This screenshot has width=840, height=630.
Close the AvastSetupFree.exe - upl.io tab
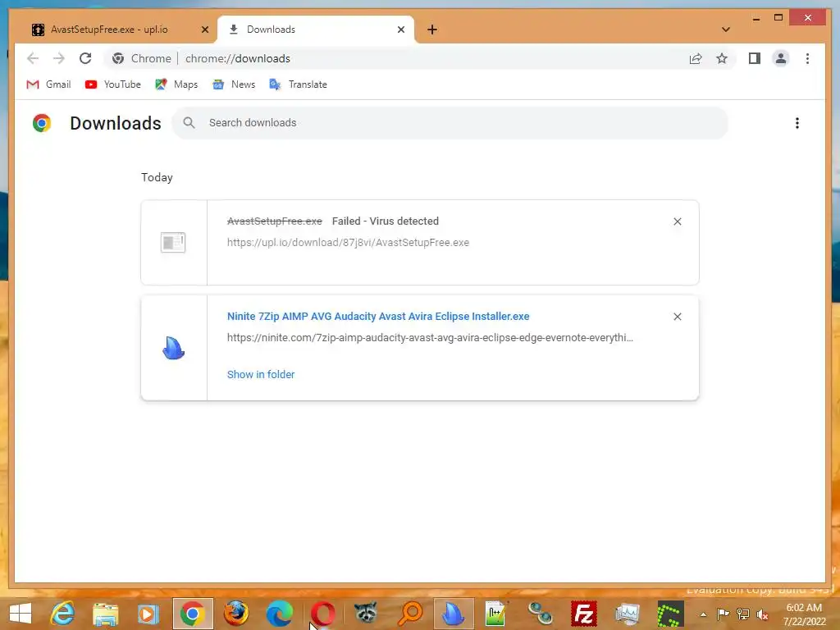point(204,30)
